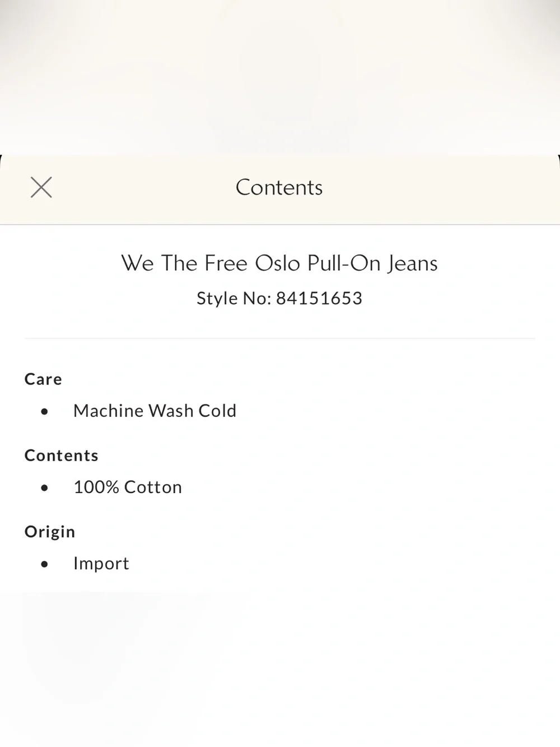
Task: Click the bullet beside Import
Action: [x=45, y=564]
